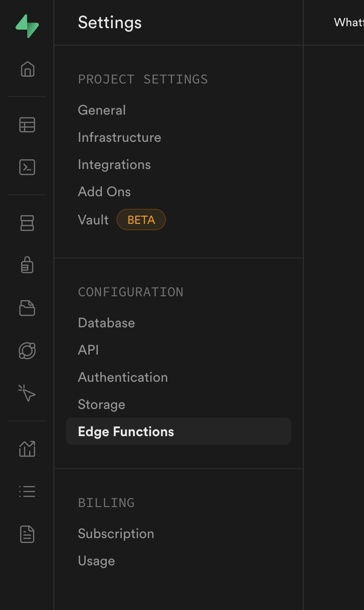Select the highlighted Edge Functions item

179,431
